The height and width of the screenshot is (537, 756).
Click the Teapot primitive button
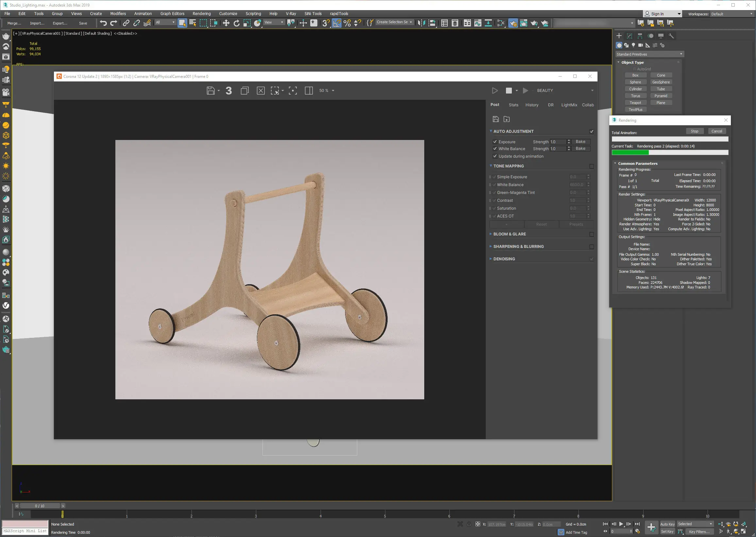coord(635,103)
